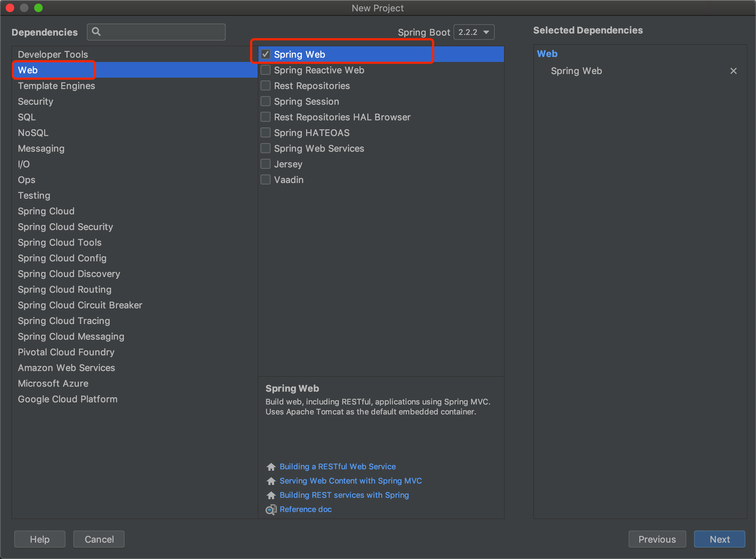This screenshot has height=559, width=756.
Task: Choose Spring Cloud Tools category
Action: [x=135, y=242]
